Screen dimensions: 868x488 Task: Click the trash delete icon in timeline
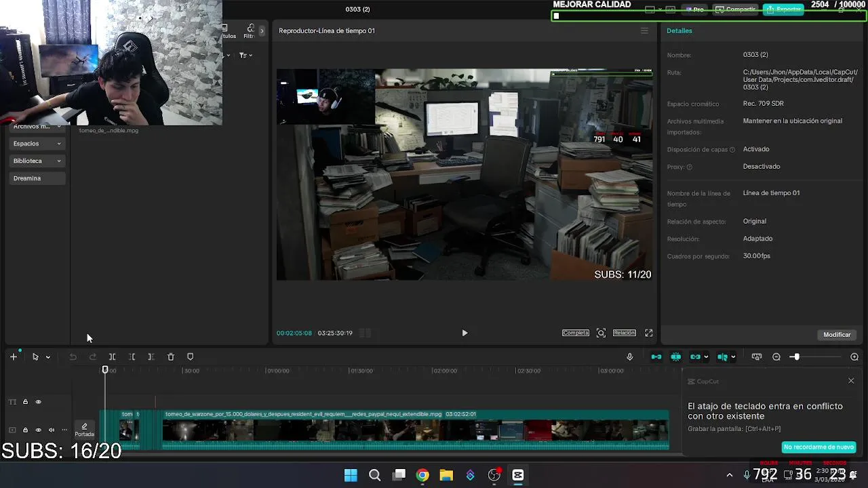point(171,357)
